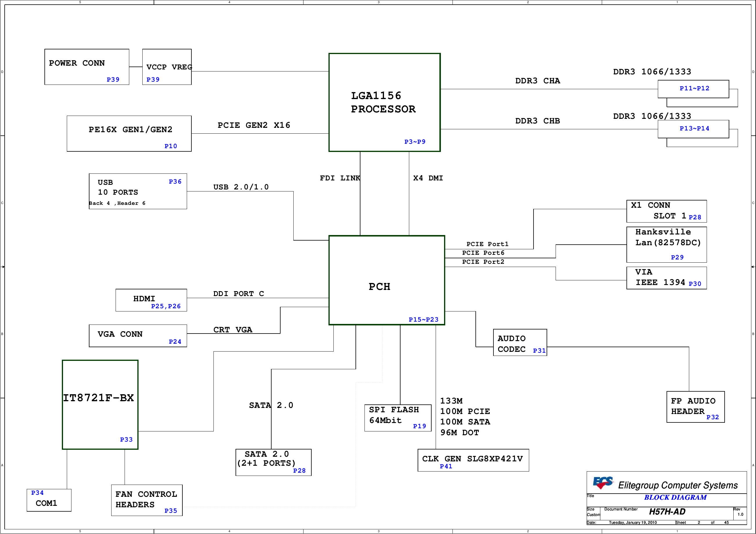756x534 pixels.
Task: Click the X4 DMI label
Action: [x=428, y=178]
